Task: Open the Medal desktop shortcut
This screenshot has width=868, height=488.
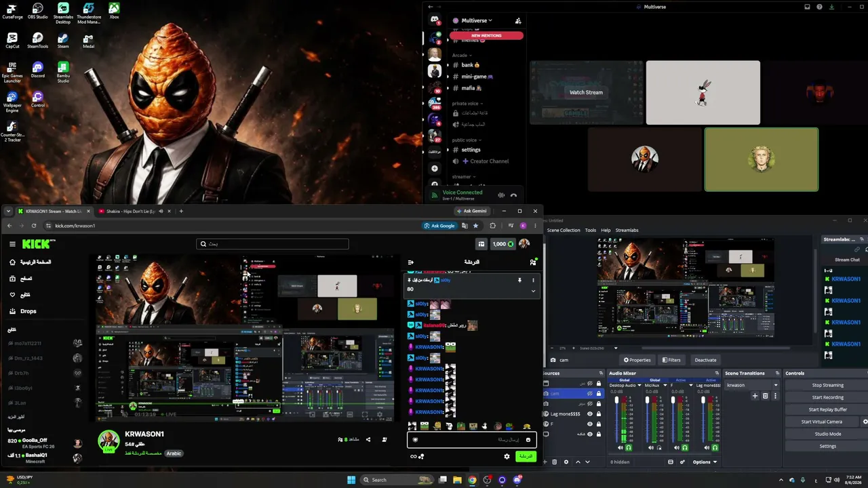Action: pos(89,41)
